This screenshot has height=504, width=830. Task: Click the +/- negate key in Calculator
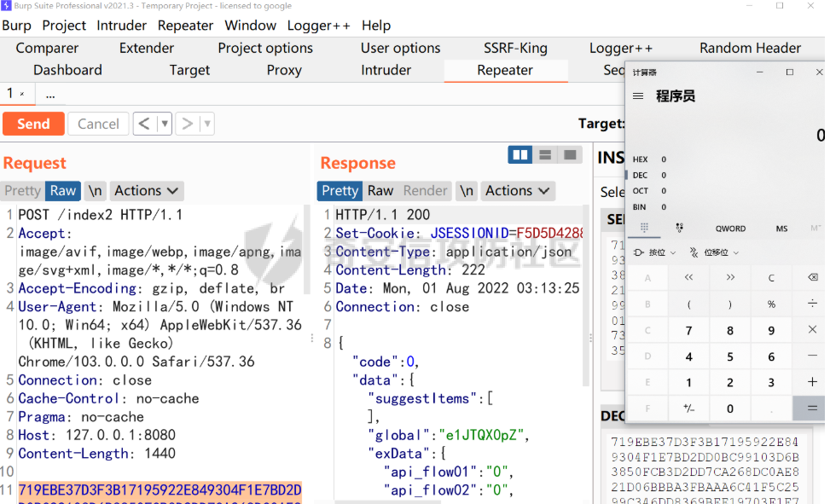point(688,408)
